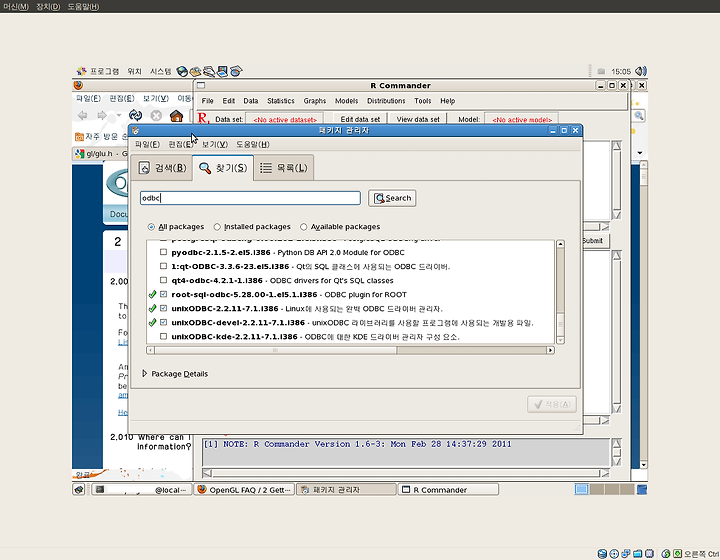The width and height of the screenshot is (720, 560).
Task: Click the Edit data set button
Action: 360,119
